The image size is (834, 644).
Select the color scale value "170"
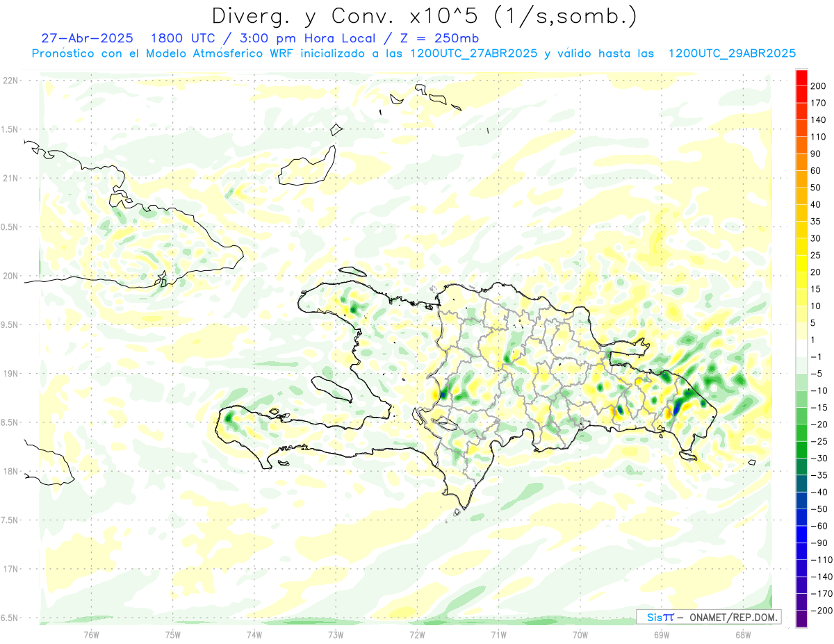pos(818,103)
